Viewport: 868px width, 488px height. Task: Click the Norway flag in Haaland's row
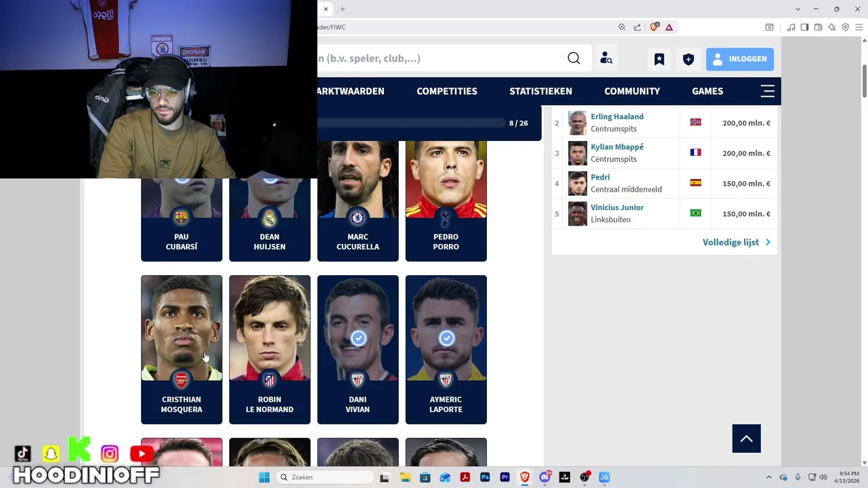tap(695, 122)
